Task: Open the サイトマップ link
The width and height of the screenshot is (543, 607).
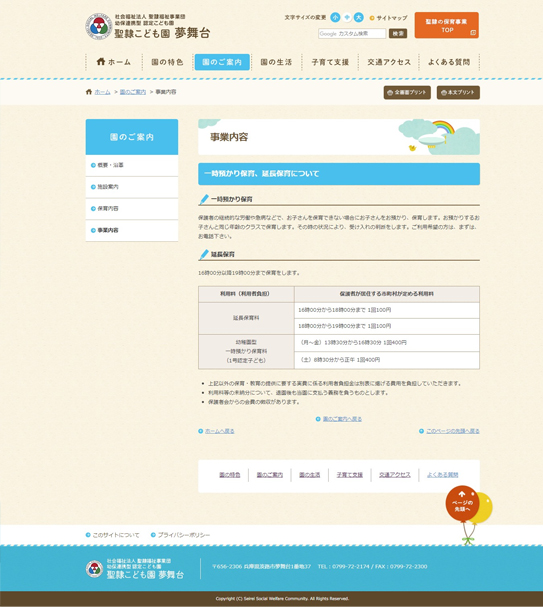Action: 389,18
